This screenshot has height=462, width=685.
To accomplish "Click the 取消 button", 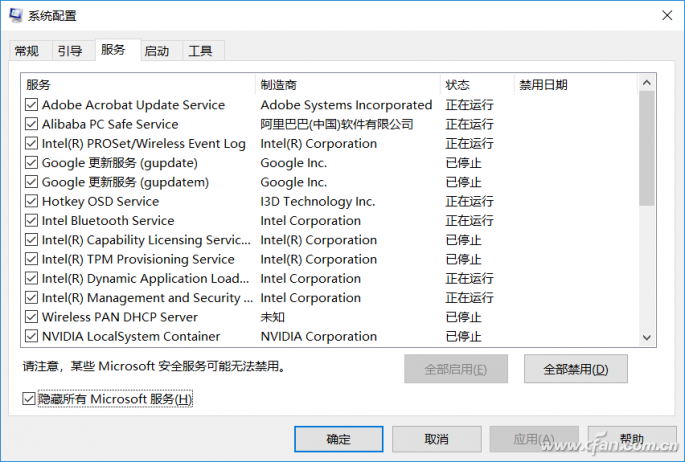I will coord(437,439).
